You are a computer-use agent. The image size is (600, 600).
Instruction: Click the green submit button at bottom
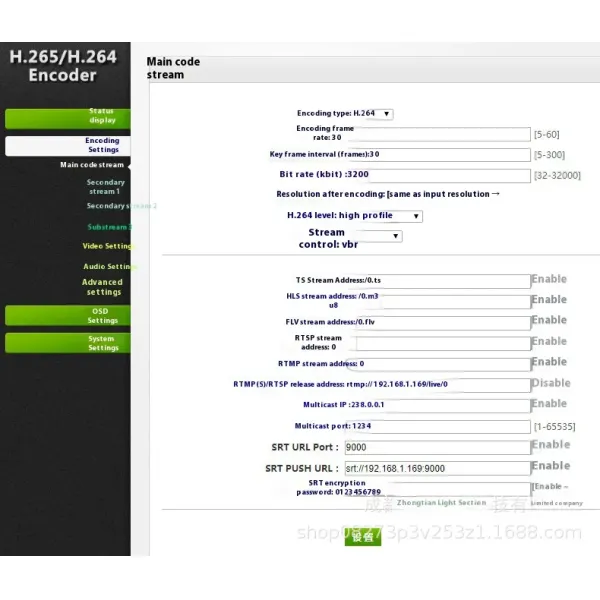[363, 536]
